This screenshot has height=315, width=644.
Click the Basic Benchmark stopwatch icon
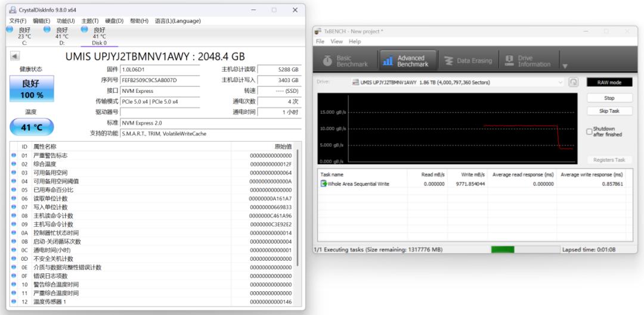327,61
